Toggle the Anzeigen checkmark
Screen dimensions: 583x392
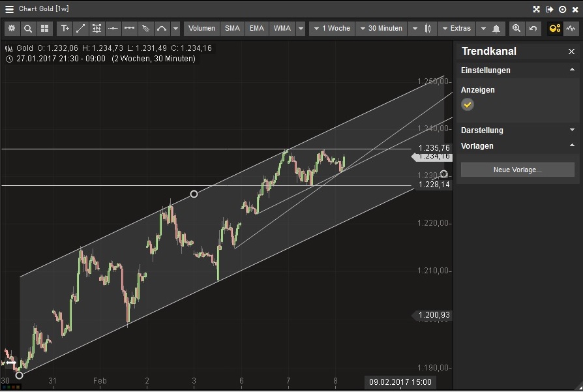(468, 104)
